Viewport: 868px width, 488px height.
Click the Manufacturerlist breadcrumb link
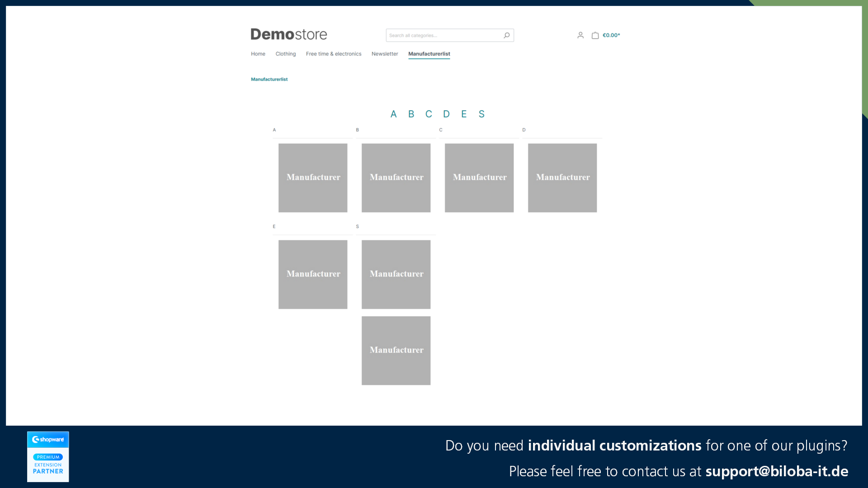269,79
